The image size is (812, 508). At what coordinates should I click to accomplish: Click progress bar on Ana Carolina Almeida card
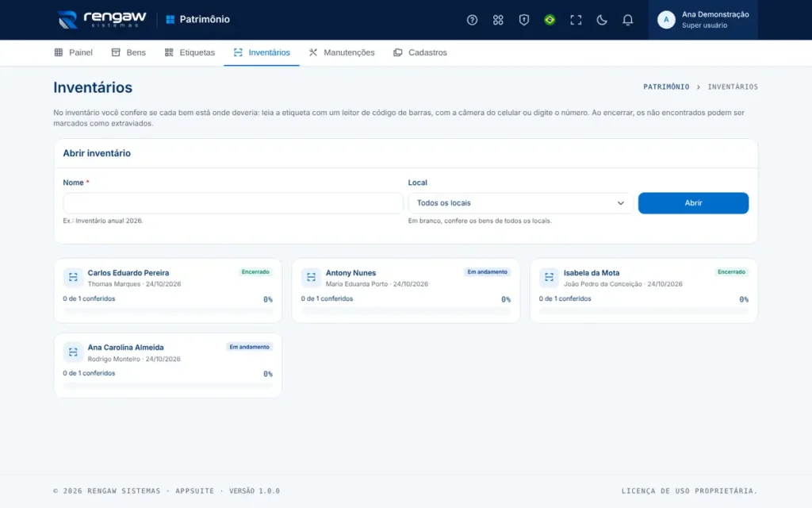pos(168,386)
